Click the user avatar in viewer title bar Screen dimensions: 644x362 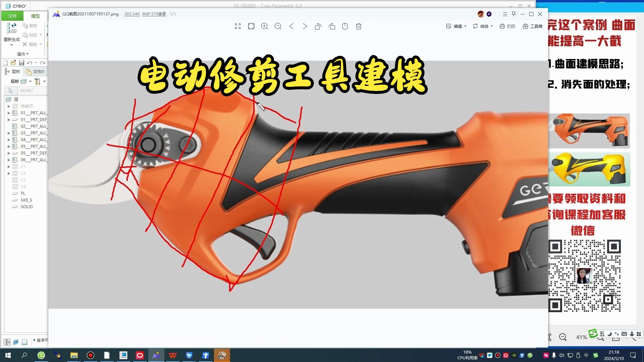(x=481, y=14)
